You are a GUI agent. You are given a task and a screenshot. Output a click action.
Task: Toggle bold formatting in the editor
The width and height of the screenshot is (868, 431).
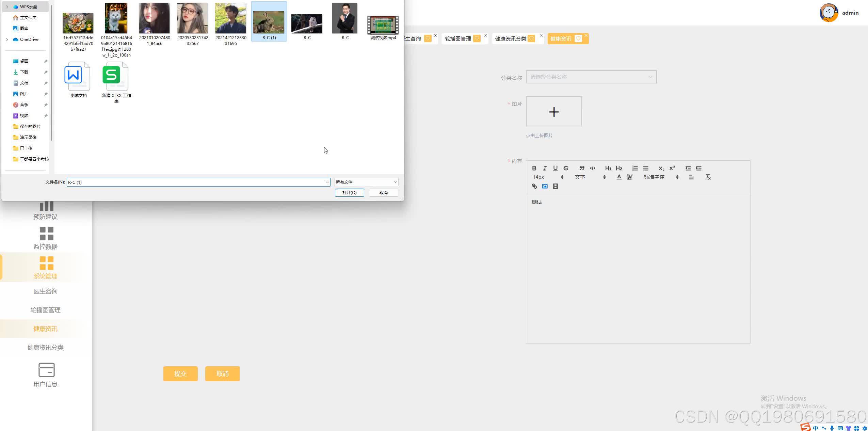tap(534, 168)
